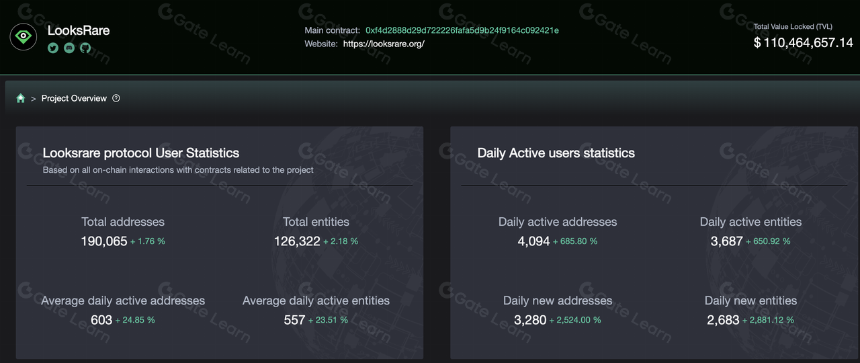Image resolution: width=860 pixels, height=363 pixels.
Task: Open the Discord icon under LooksRare
Action: tap(69, 48)
